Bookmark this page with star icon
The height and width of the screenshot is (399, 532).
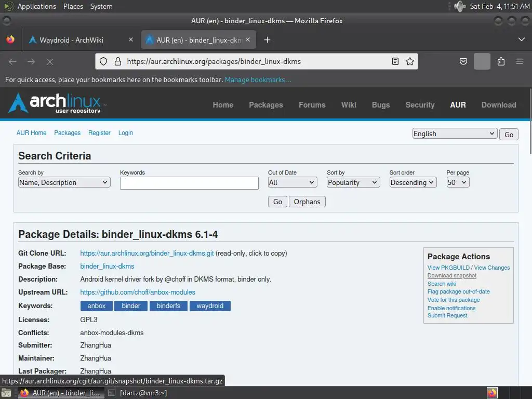point(410,61)
